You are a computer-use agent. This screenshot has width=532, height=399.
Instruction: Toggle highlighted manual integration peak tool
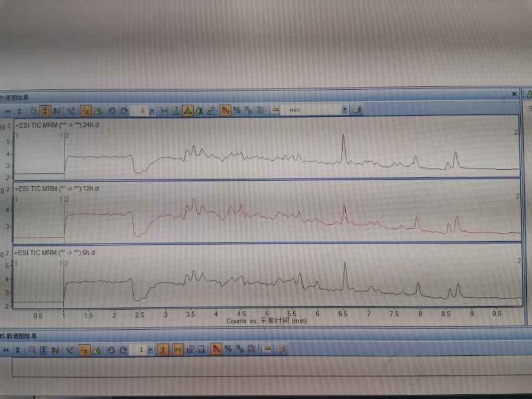pyautogui.click(x=187, y=111)
